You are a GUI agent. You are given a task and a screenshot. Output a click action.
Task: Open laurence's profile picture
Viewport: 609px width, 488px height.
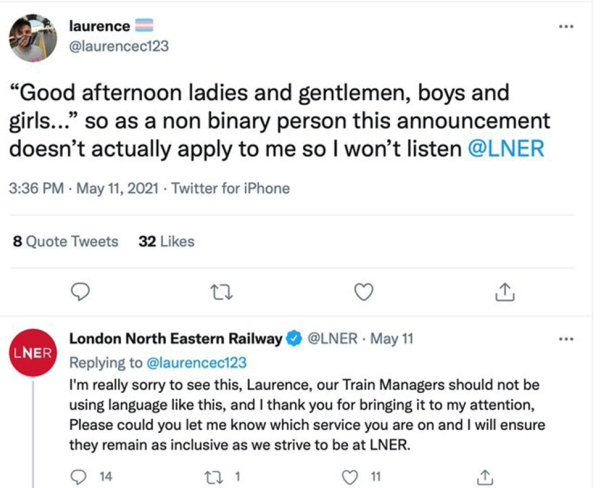tap(33, 37)
